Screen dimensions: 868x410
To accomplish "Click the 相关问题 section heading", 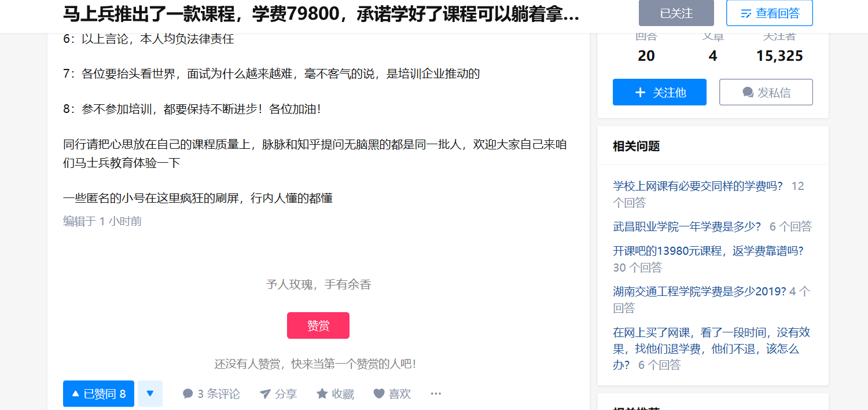I will [x=636, y=146].
